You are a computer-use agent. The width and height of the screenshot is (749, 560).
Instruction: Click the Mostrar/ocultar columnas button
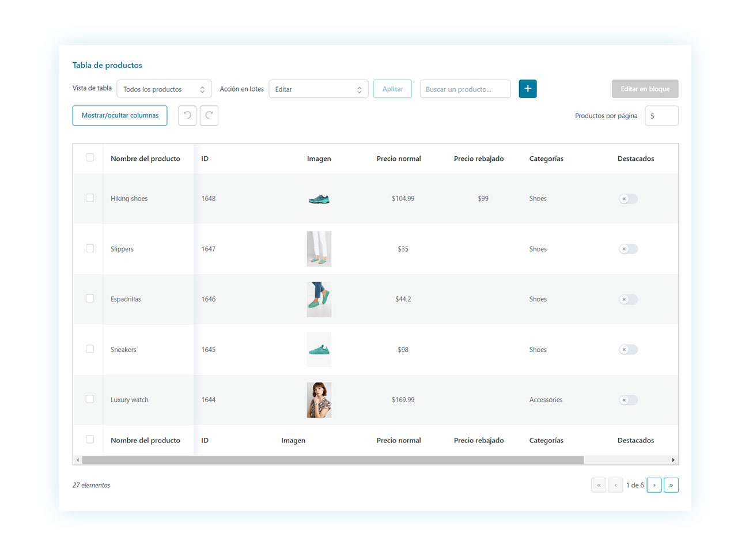point(120,115)
